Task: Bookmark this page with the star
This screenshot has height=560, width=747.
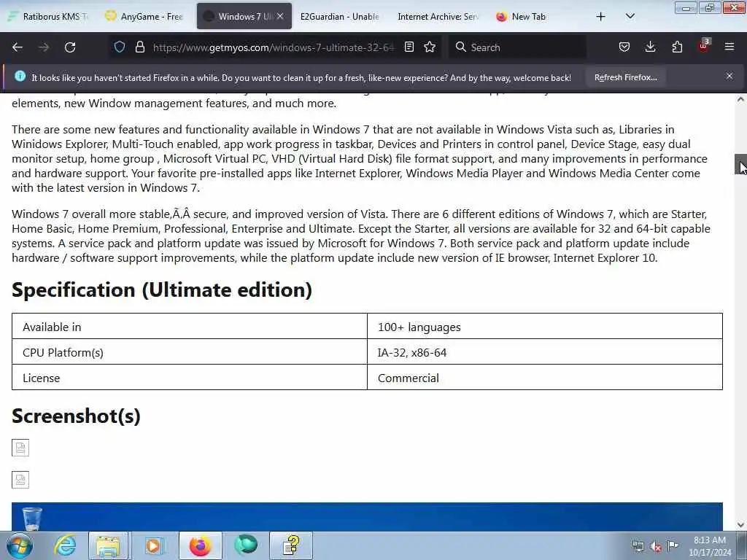Action: pos(430,47)
